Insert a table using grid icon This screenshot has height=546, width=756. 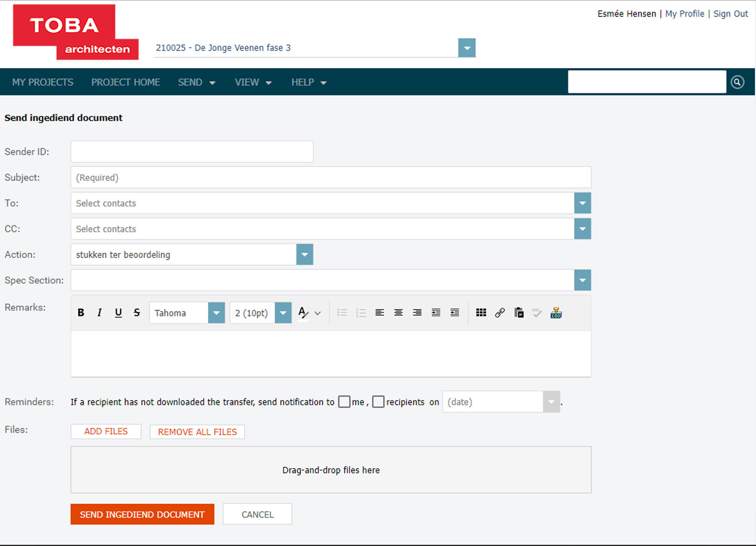(481, 313)
